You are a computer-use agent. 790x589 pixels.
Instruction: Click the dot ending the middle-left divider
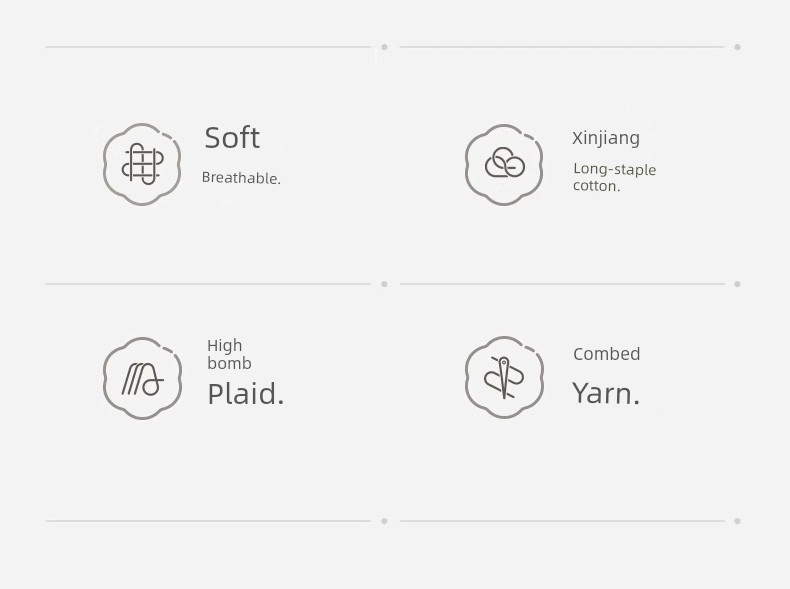(x=384, y=284)
